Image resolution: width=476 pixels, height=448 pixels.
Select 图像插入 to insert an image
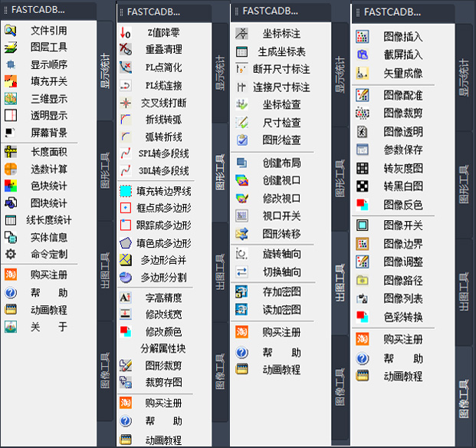click(x=402, y=37)
